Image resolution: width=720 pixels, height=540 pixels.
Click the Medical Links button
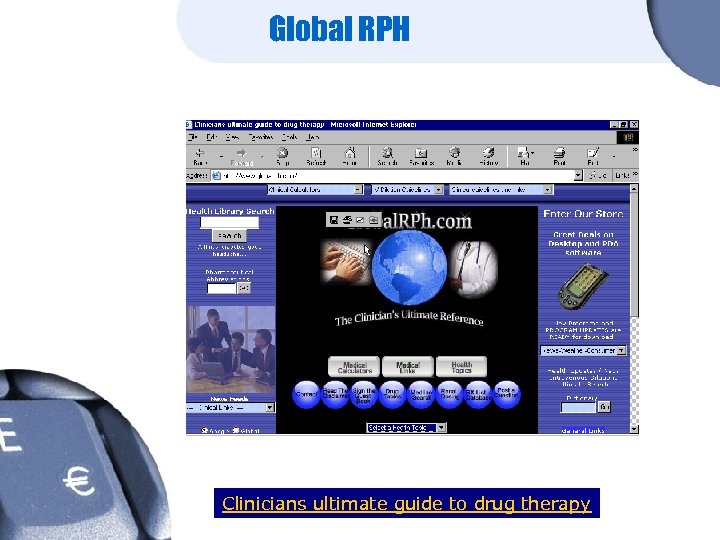click(x=408, y=367)
